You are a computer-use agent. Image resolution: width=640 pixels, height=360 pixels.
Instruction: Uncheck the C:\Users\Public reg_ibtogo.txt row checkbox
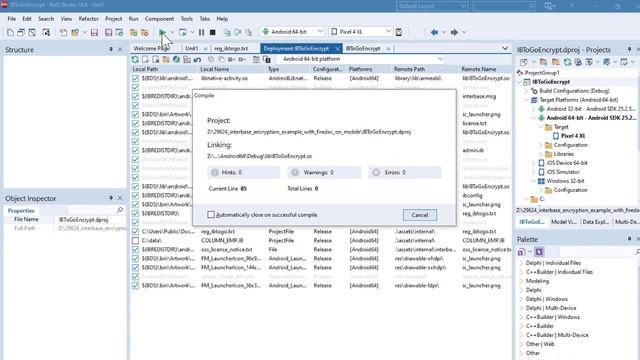coord(135,231)
